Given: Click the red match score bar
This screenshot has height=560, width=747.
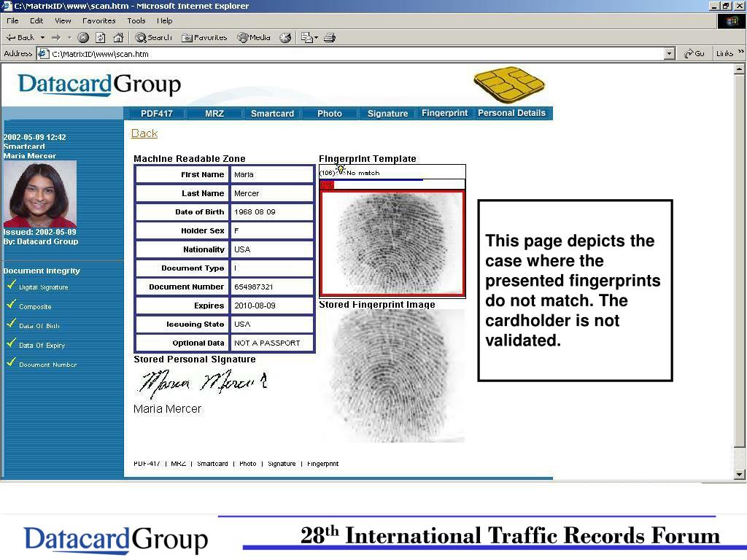Looking at the screenshot, I should [x=327, y=184].
